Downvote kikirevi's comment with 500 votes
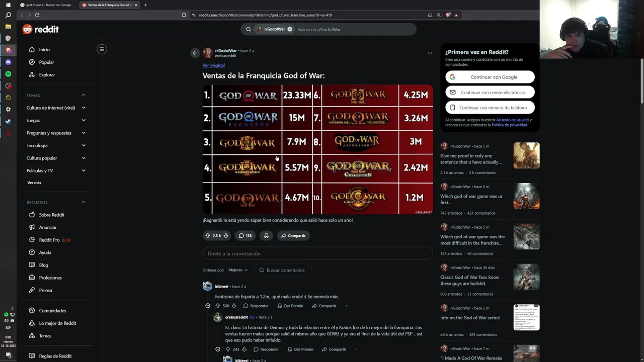 (x=234, y=306)
